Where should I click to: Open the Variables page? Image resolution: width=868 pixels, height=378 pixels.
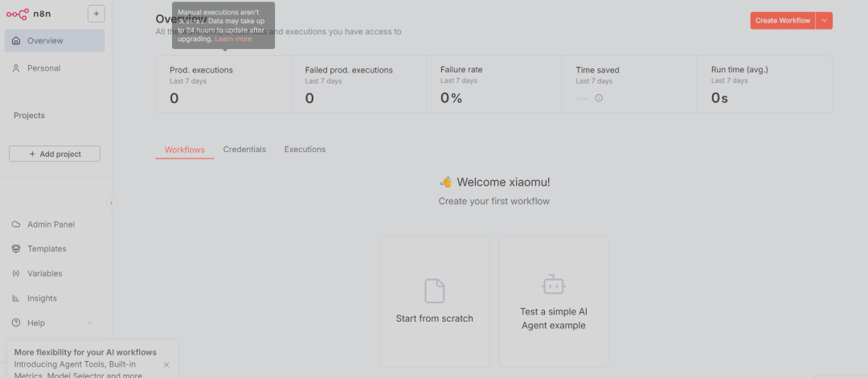click(x=55, y=273)
